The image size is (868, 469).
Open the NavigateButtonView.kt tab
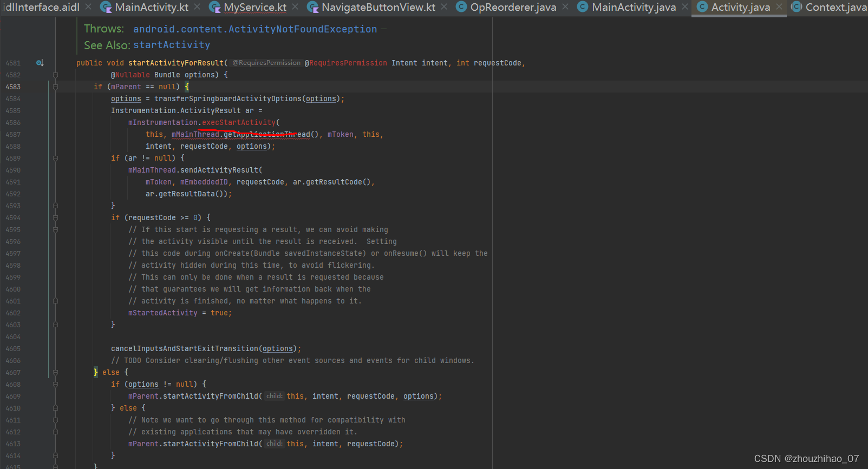(378, 7)
